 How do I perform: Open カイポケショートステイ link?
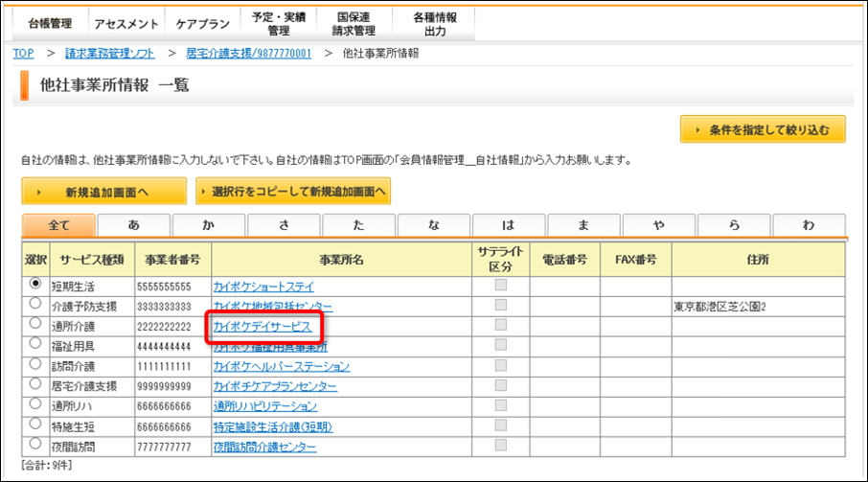pyautogui.click(x=263, y=287)
